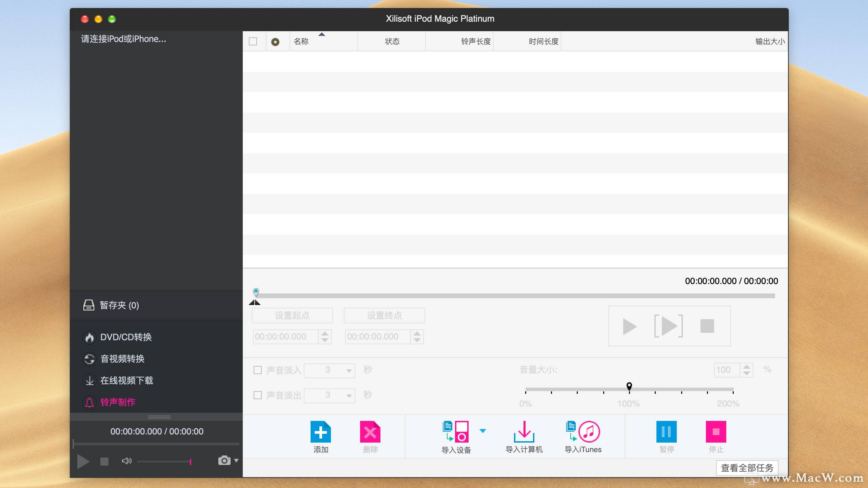Image resolution: width=868 pixels, height=488 pixels.
Task: Click the play selected segment bracket button
Action: 668,326
